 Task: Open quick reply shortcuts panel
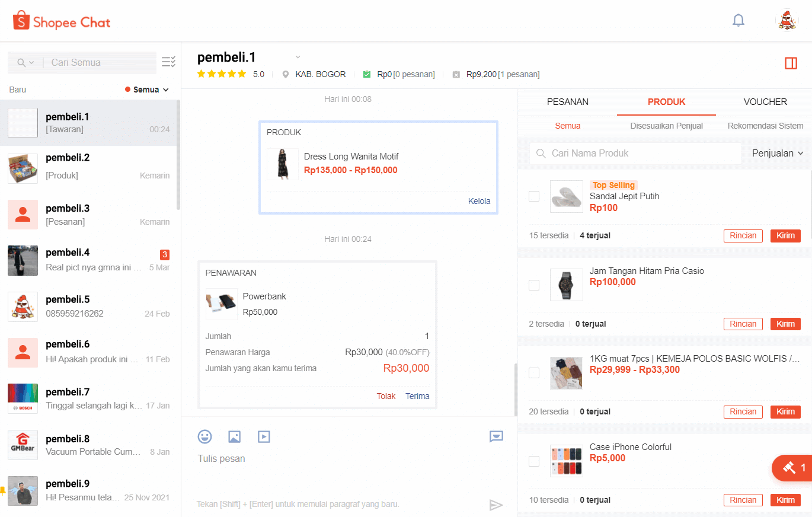coord(496,436)
